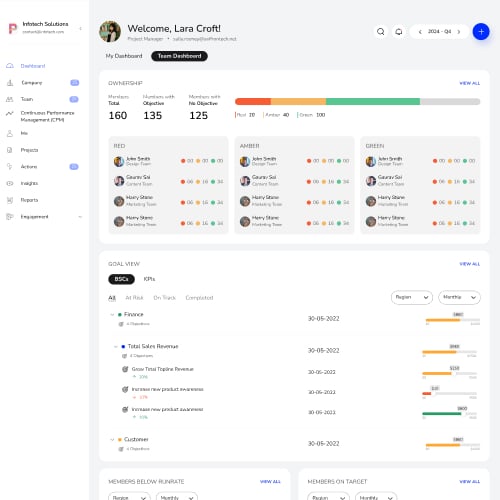Open Team in sidebar
Viewport: 500px width, 500px height.
point(27,99)
